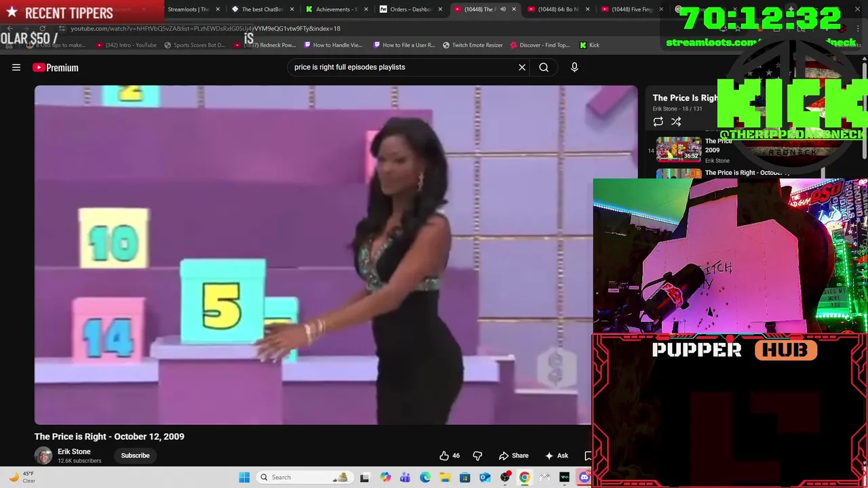Run search with magnifier button
Screen dimensions: 868x488
(x=544, y=67)
